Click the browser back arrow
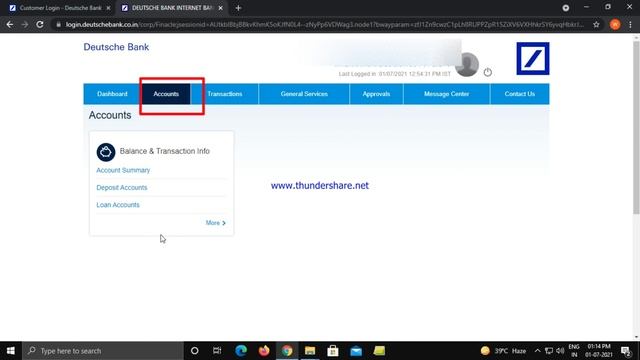640x360 pixels. (10, 24)
